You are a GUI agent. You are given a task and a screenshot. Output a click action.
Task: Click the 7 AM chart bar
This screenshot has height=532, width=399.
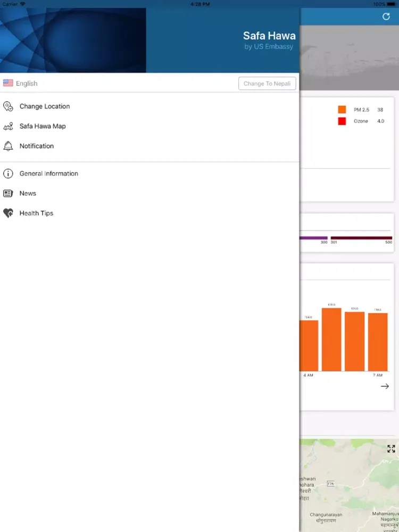tap(378, 342)
